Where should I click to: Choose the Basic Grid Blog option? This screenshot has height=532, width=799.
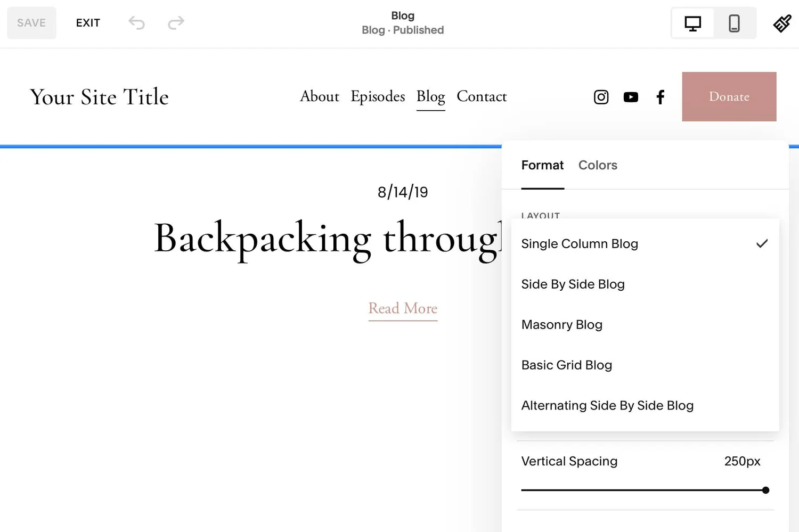[566, 365]
